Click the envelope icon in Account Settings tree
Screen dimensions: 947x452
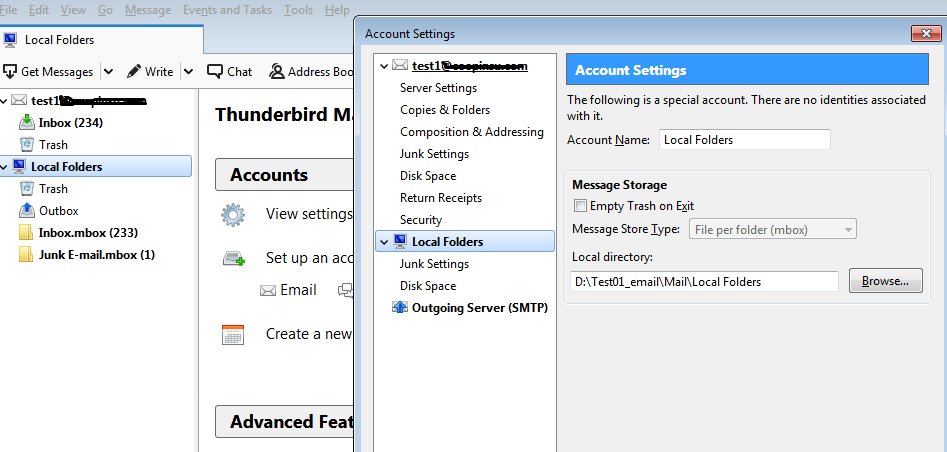[x=400, y=65]
